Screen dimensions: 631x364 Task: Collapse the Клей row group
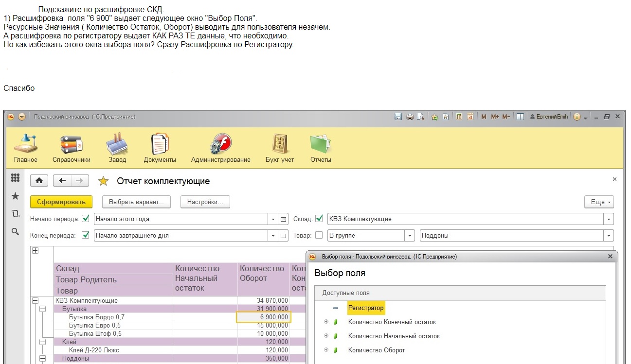pyautogui.click(x=43, y=342)
